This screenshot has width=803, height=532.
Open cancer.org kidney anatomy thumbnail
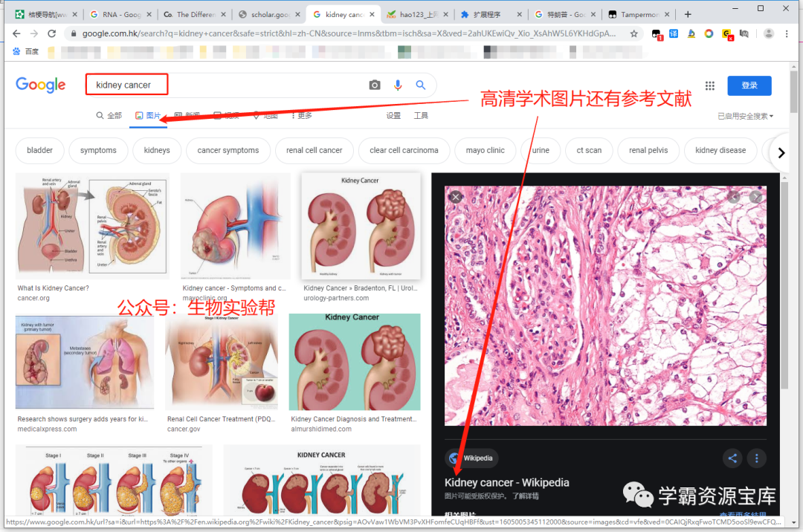pyautogui.click(x=92, y=226)
